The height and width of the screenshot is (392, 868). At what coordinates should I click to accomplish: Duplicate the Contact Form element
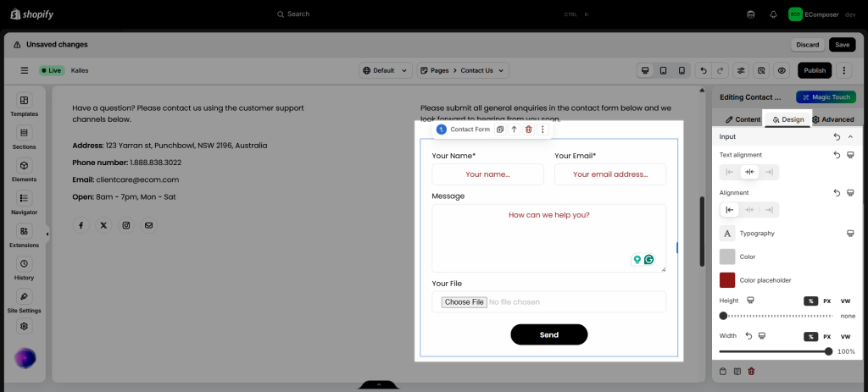(500, 130)
